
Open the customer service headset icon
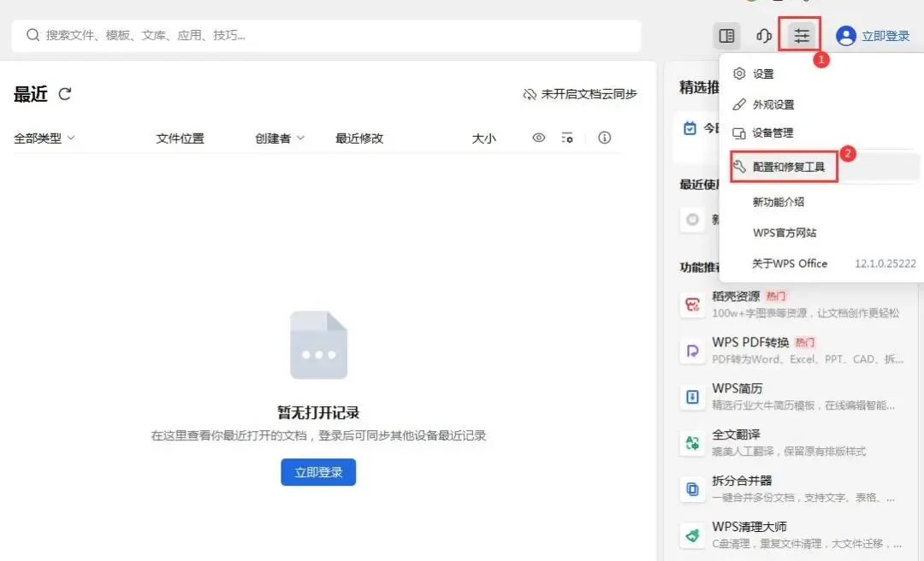[764, 36]
